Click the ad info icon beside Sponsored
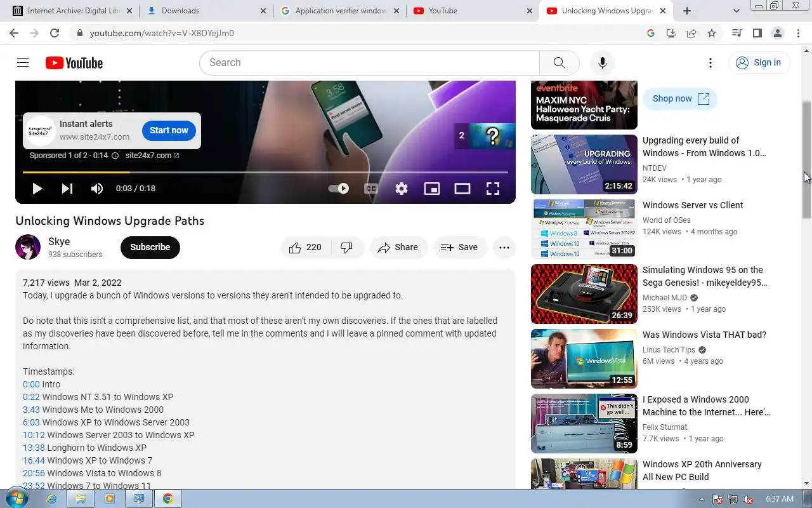This screenshot has height=508, width=812. pos(115,156)
